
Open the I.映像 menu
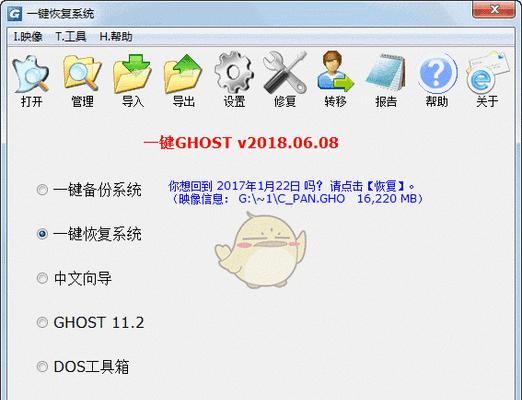[28, 37]
